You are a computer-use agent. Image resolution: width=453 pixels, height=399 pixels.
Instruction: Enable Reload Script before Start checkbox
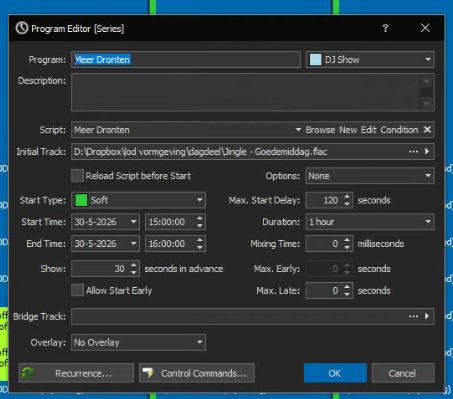77,176
